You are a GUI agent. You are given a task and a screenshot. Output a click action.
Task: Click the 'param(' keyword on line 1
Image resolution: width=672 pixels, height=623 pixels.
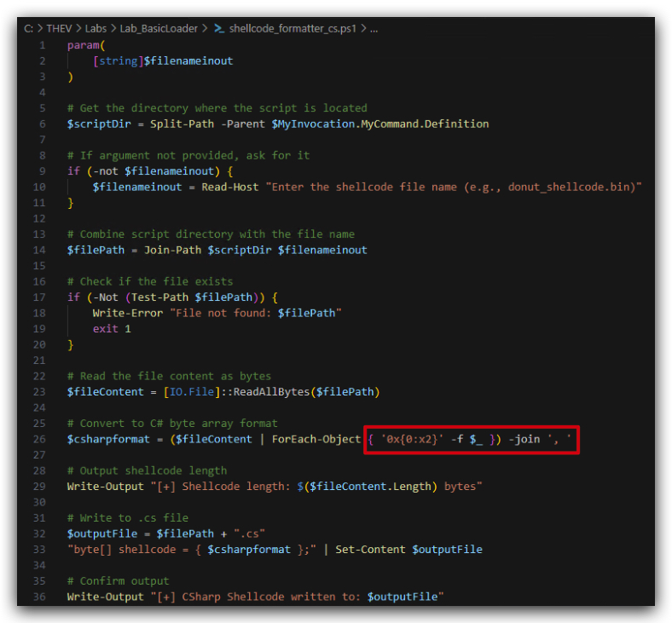point(86,45)
